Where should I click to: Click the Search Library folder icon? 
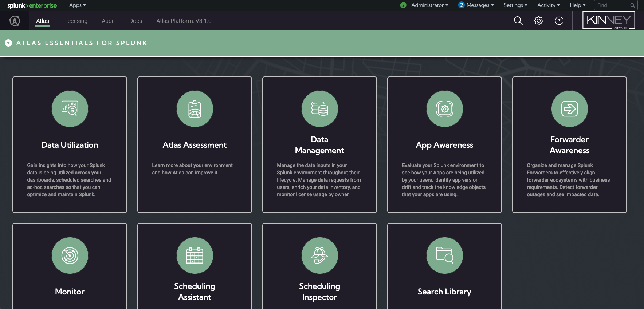(445, 255)
